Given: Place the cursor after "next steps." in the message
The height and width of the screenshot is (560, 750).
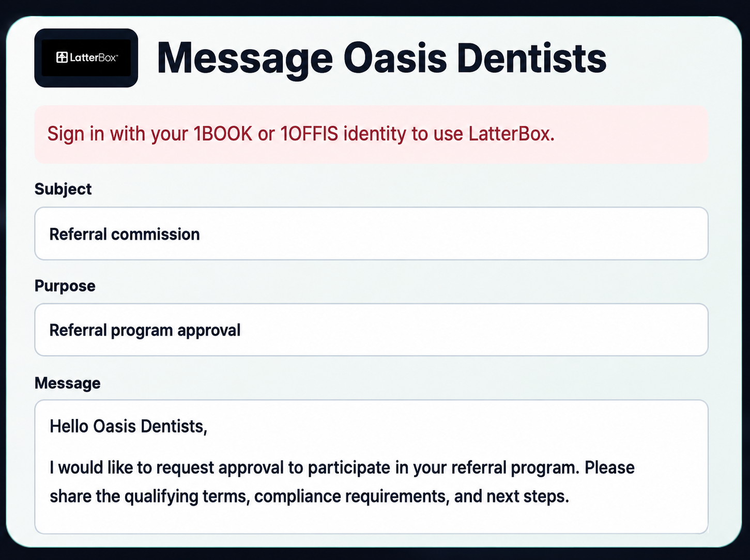Looking at the screenshot, I should point(570,496).
